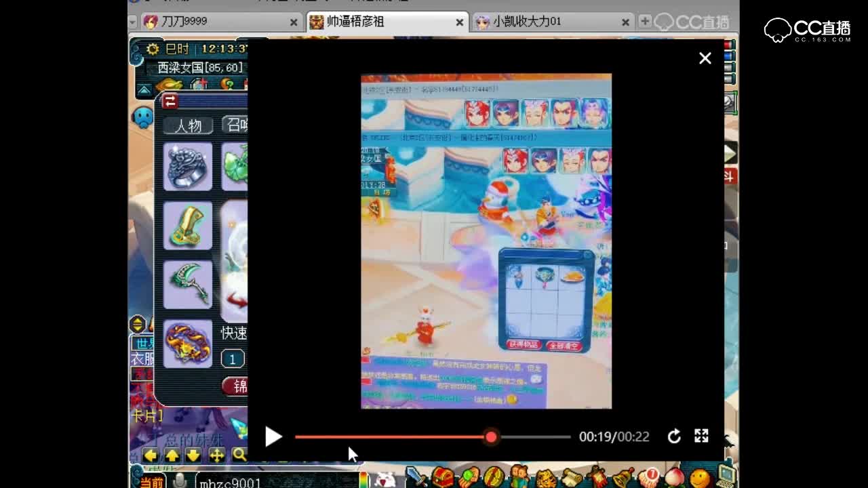Click the yellow move-cross chat button
The height and width of the screenshot is (488, 868).
tap(216, 455)
